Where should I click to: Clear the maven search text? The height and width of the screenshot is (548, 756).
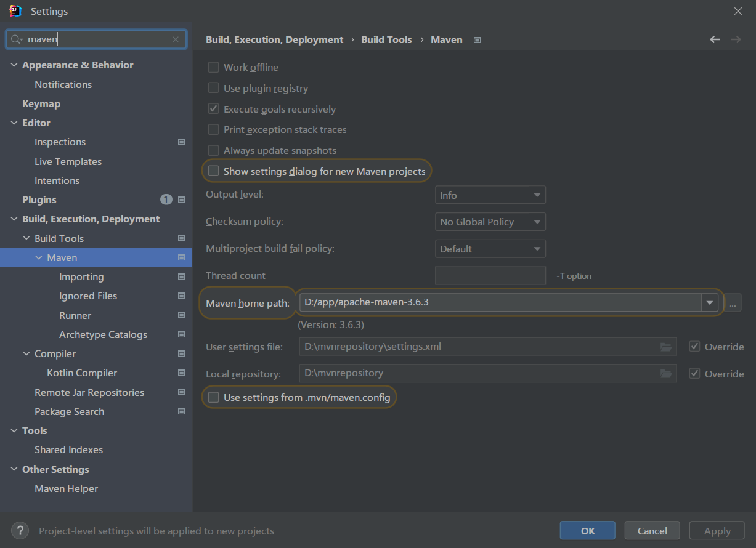(x=176, y=39)
